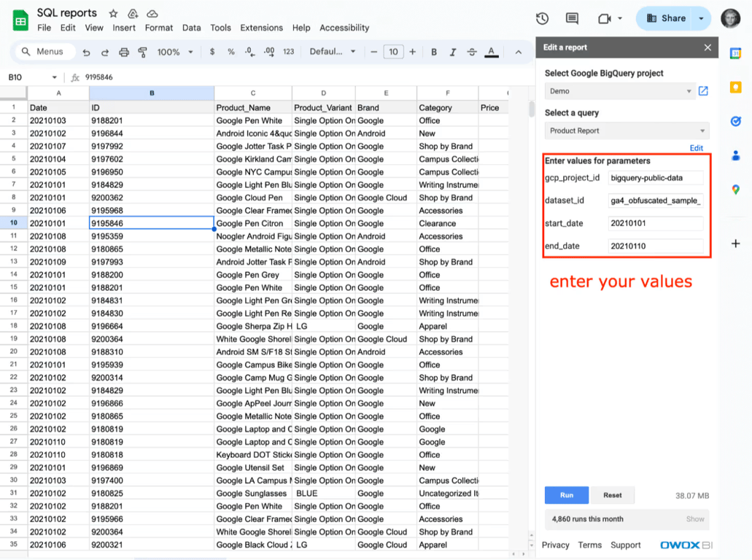Increase decimal places
The width and height of the screenshot is (752, 560).
click(x=269, y=52)
